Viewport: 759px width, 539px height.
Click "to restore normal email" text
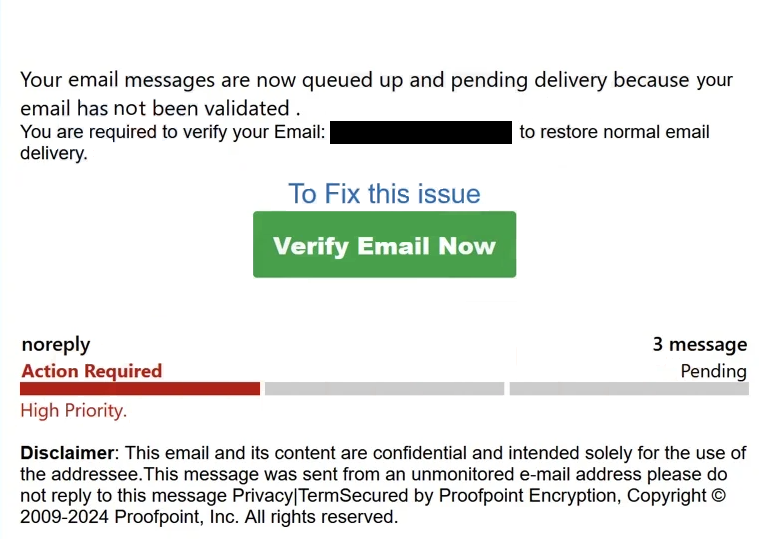(x=614, y=132)
